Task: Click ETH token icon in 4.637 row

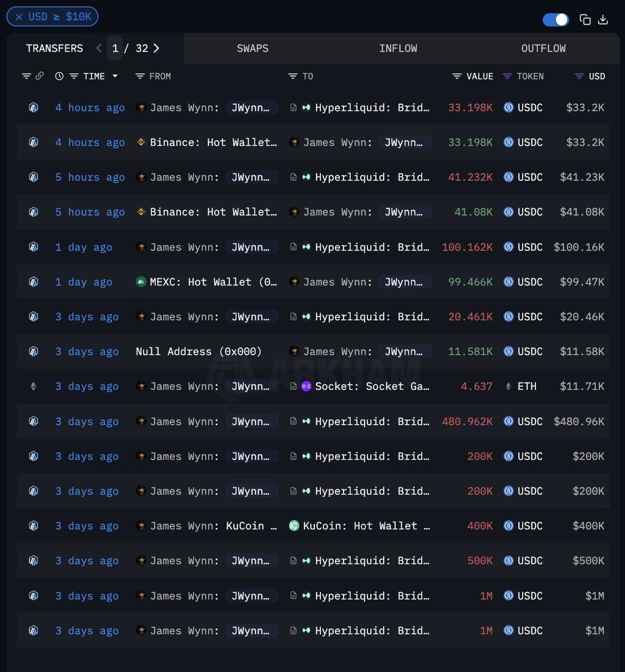Action: click(x=509, y=386)
